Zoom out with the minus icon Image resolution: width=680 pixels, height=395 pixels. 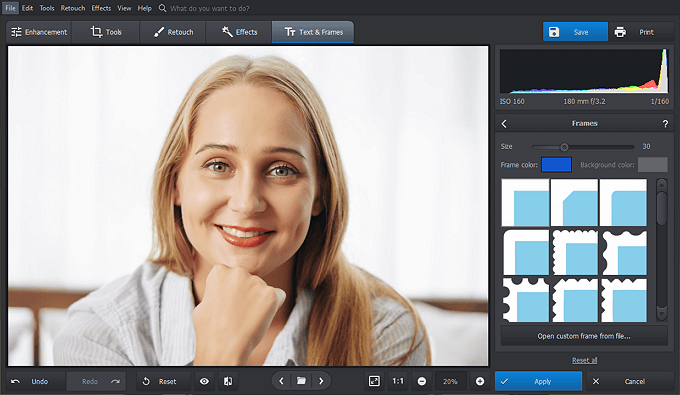(x=422, y=382)
